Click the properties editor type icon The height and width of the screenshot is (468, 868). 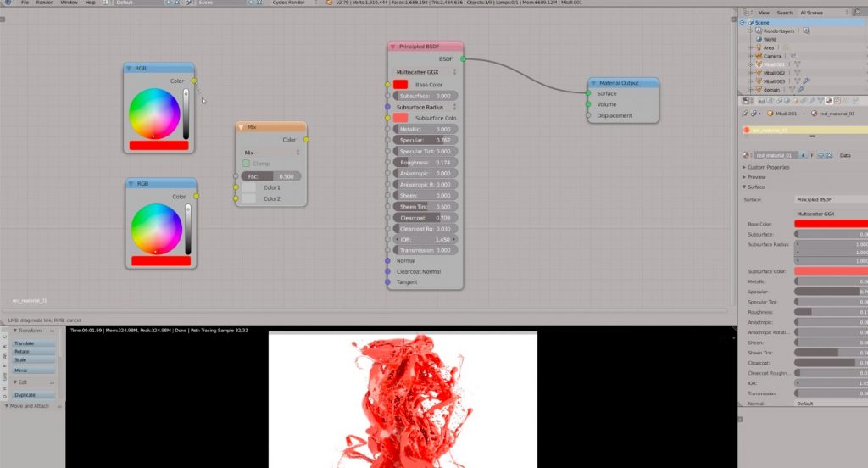click(x=748, y=101)
